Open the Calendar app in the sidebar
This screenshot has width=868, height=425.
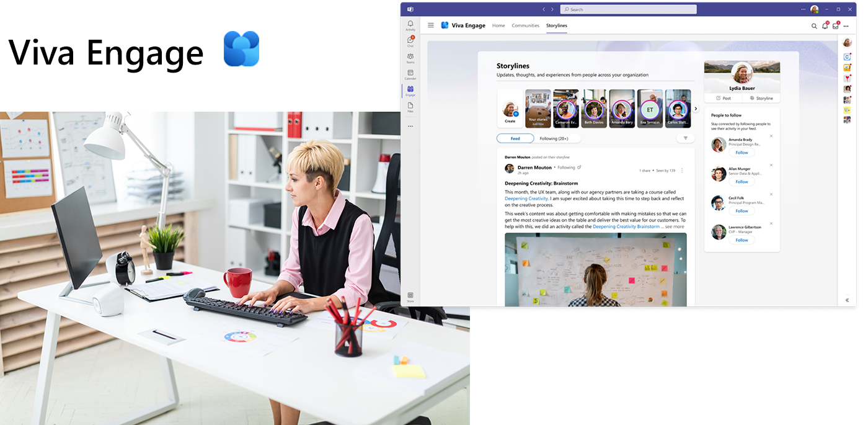tap(410, 74)
